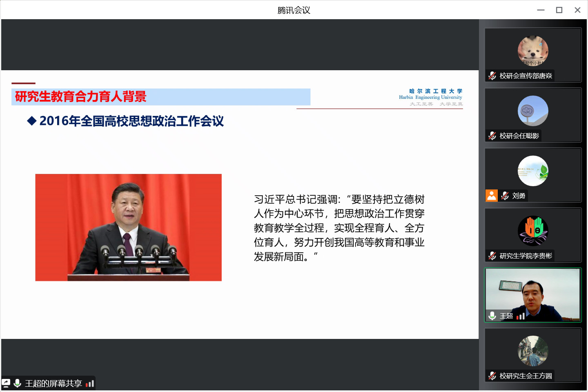Click muted mic icon beside 研究生学院李贵彬
The height and width of the screenshot is (392, 588).
coord(492,256)
